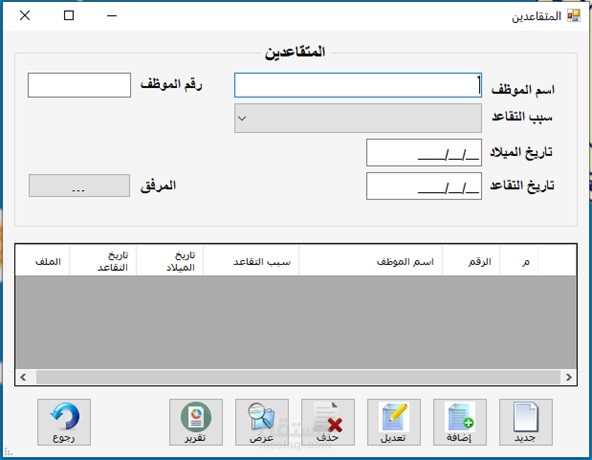Viewport: 592px width, 460px height.
Task: Click the grid's left scroll arrow
Action: tap(23, 377)
